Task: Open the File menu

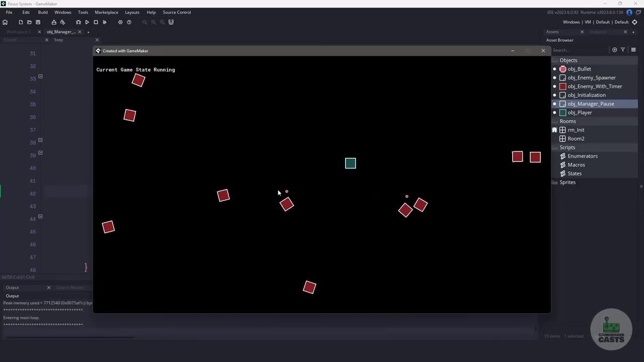Action: click(x=9, y=12)
